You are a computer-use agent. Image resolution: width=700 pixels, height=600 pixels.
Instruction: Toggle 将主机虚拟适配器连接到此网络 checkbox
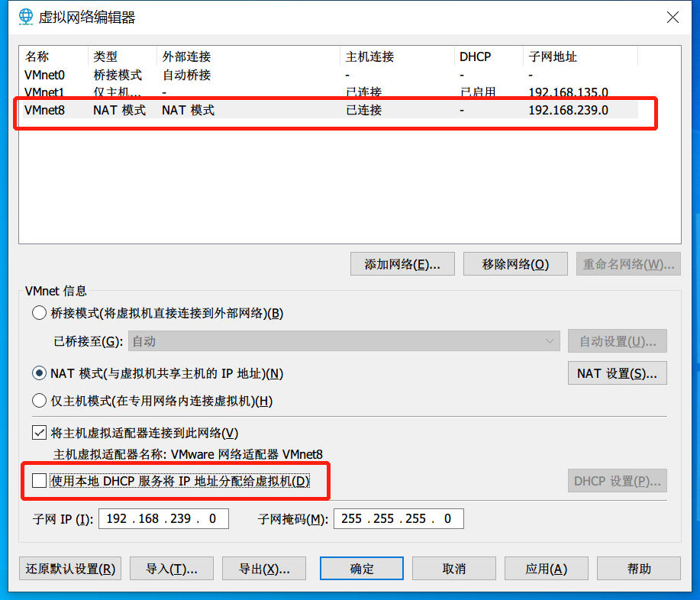tap(39, 433)
